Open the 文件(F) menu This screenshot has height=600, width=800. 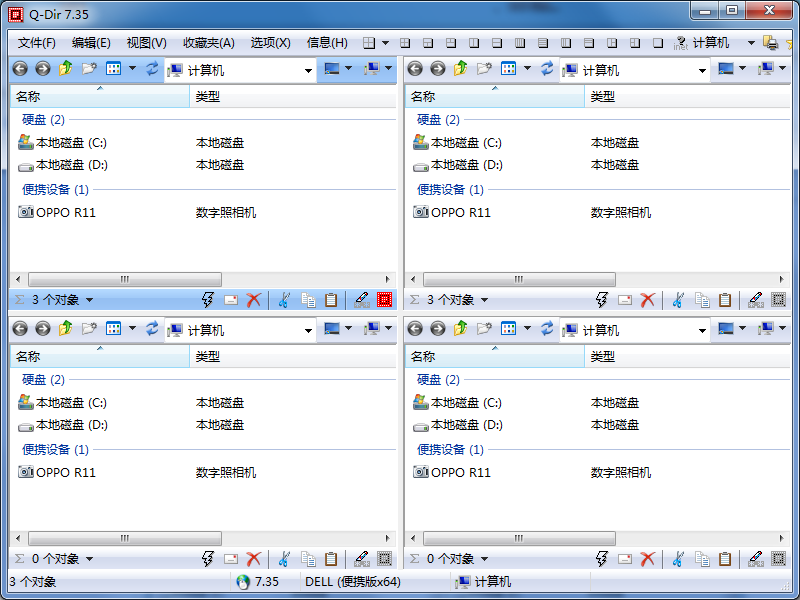point(36,43)
